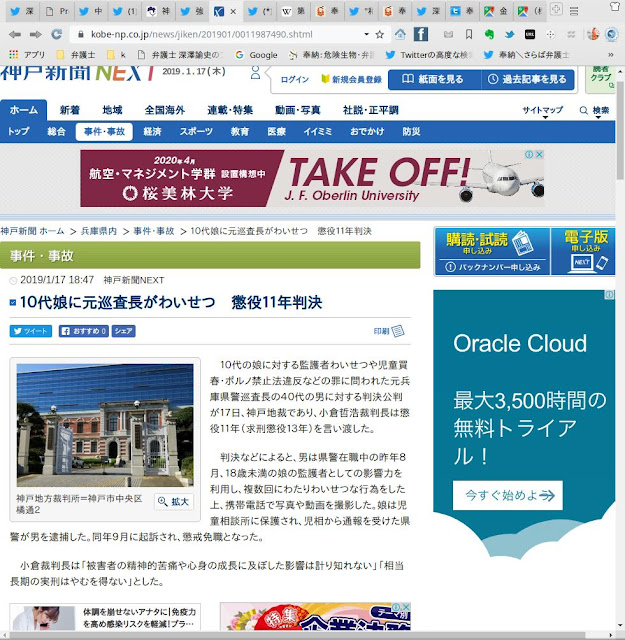Expand the サイトマップ dropdown

click(543, 110)
